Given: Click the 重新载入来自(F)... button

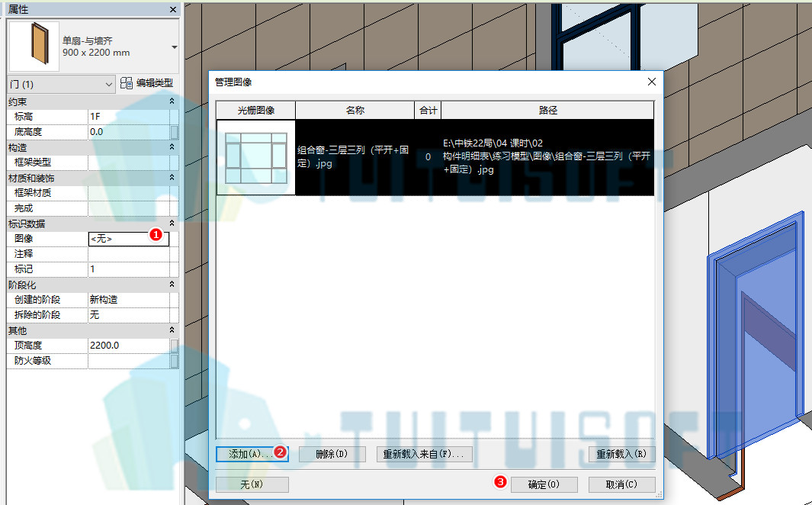Looking at the screenshot, I should coord(424,454).
